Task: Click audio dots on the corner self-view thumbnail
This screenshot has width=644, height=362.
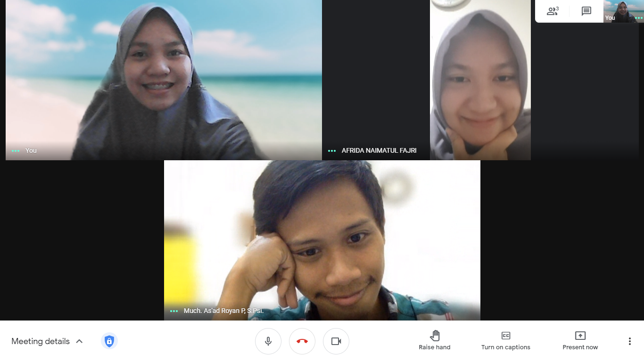Action: (x=639, y=18)
